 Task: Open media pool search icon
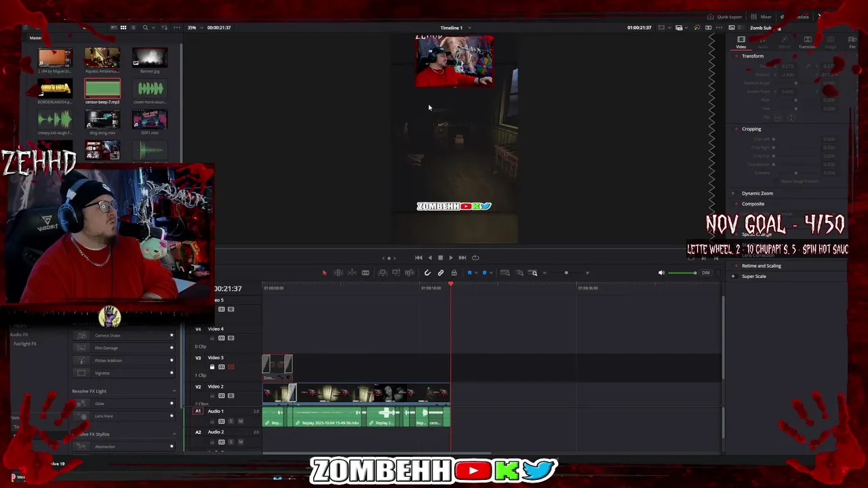pyautogui.click(x=145, y=28)
